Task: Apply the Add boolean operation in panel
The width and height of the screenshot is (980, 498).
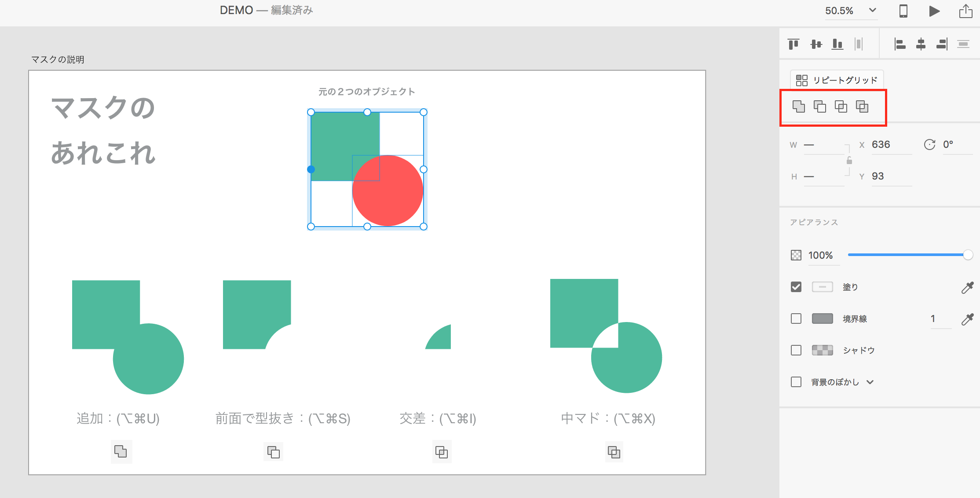Action: [799, 106]
